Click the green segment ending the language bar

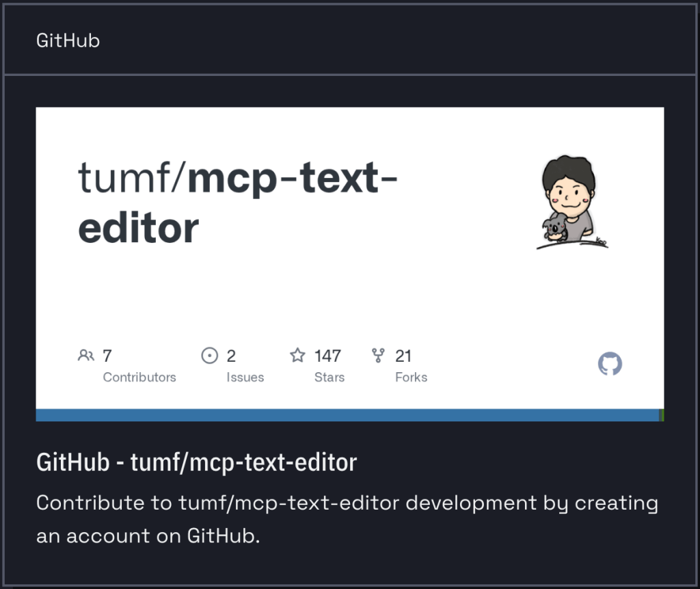pyautogui.click(x=662, y=415)
